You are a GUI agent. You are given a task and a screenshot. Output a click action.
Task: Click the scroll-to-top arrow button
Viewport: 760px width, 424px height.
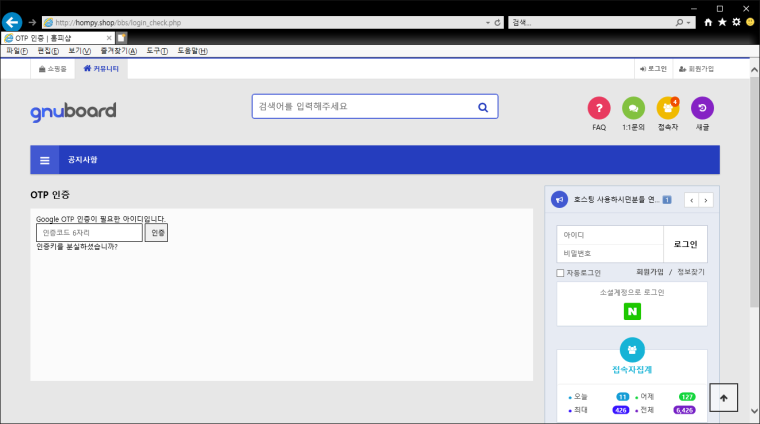point(723,397)
